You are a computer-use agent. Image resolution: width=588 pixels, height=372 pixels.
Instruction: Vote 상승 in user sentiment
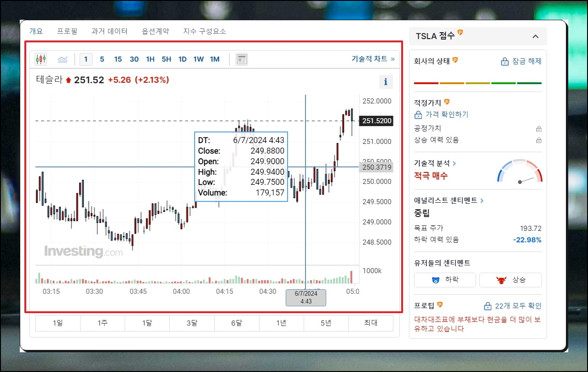[x=511, y=280]
